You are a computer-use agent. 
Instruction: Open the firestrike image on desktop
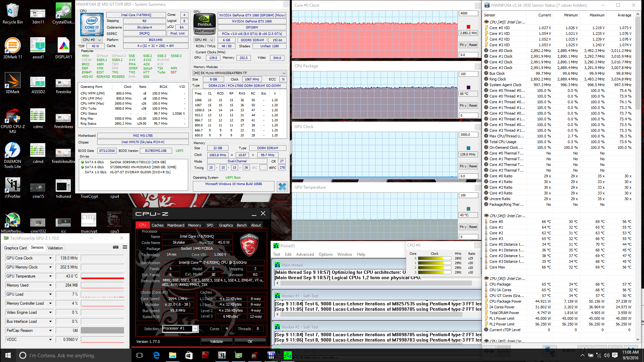63,85
